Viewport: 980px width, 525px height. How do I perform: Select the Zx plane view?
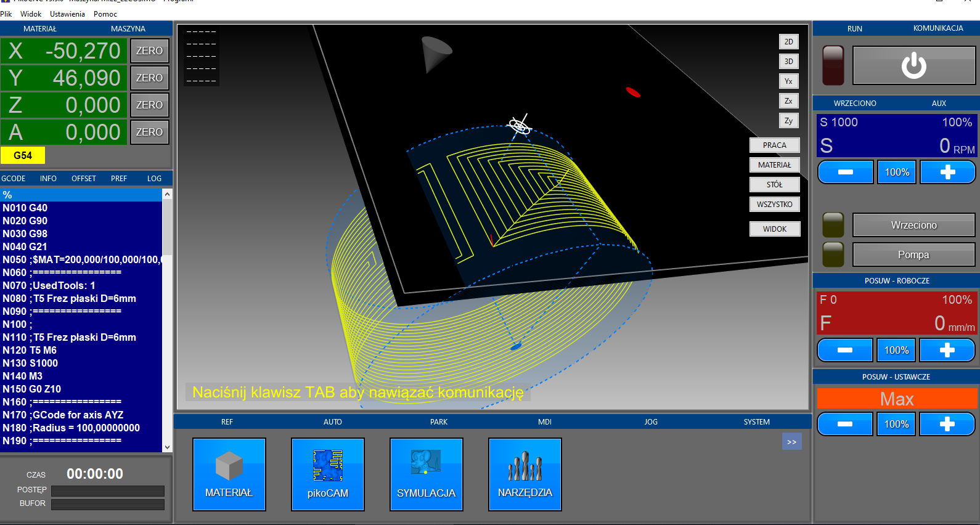coord(789,101)
